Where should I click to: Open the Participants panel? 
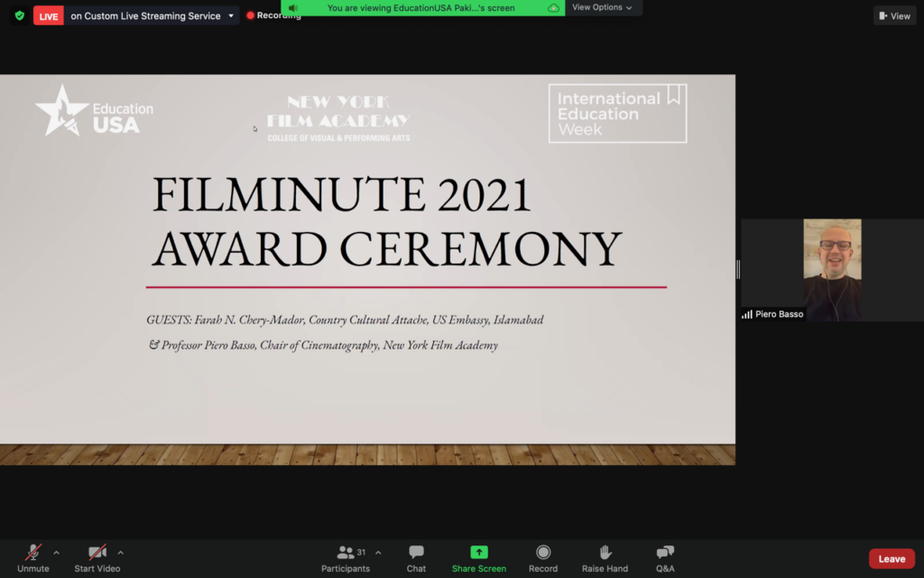pos(346,558)
